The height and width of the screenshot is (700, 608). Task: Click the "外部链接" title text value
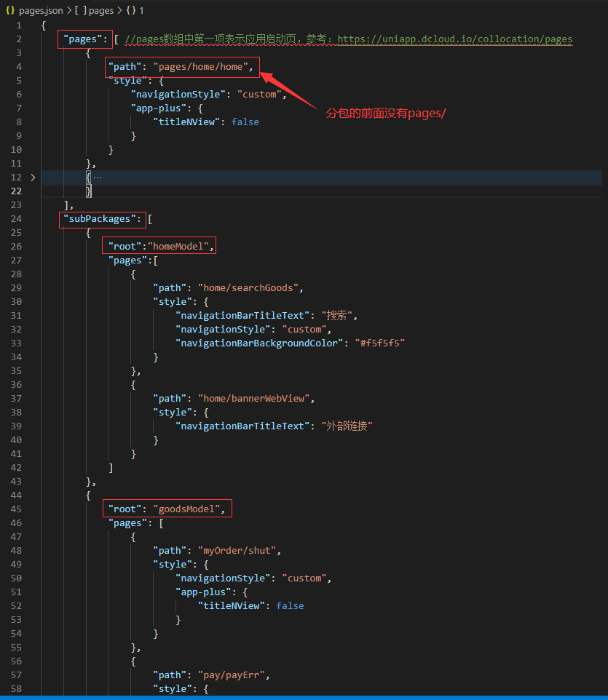pos(347,426)
